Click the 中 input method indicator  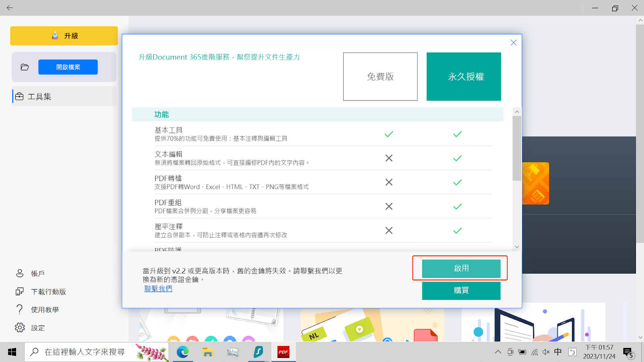[x=558, y=352]
